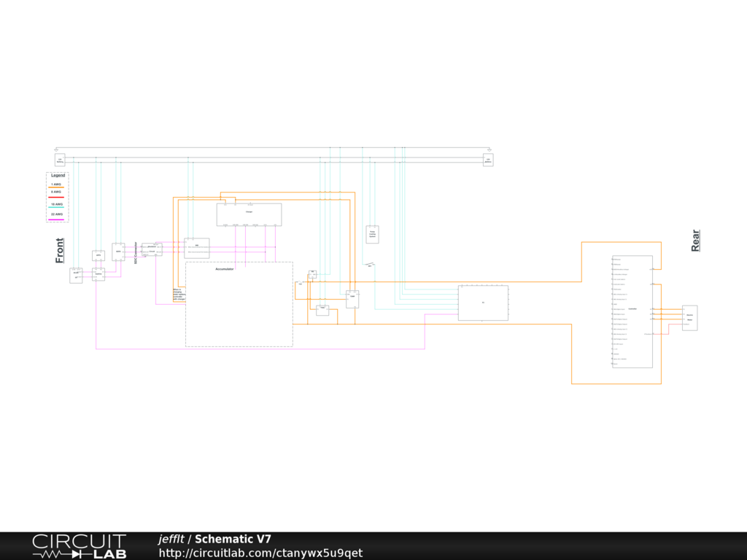Click the left 12V battery component
This screenshot has height=560, width=747.
click(x=60, y=160)
